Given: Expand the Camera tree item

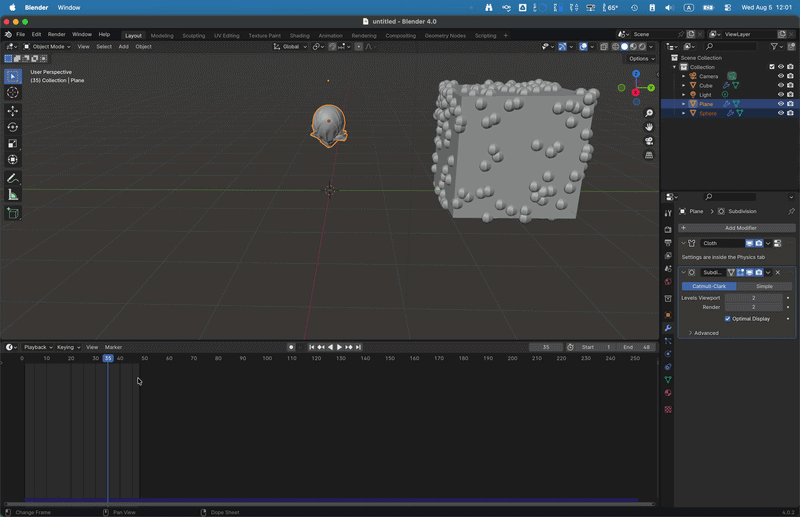Looking at the screenshot, I should click(684, 76).
